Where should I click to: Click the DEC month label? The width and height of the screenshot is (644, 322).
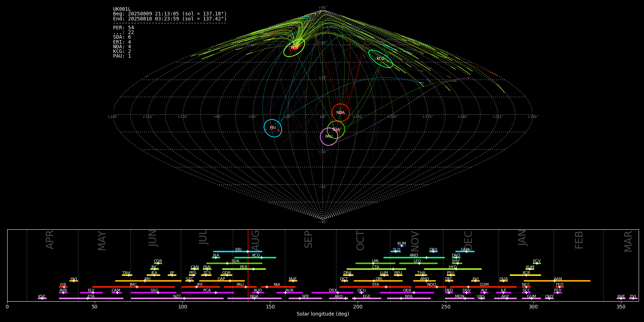[x=468, y=240]
